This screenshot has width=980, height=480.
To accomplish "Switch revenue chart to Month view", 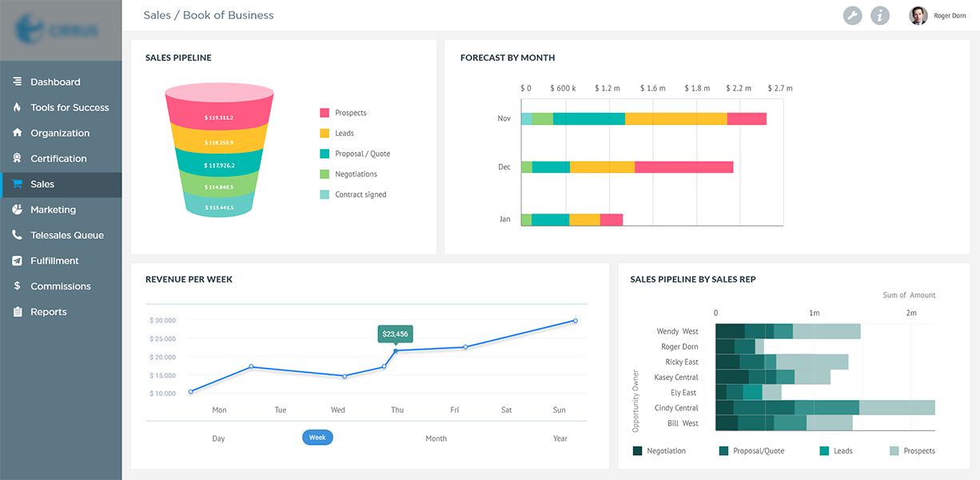I will pos(436,438).
